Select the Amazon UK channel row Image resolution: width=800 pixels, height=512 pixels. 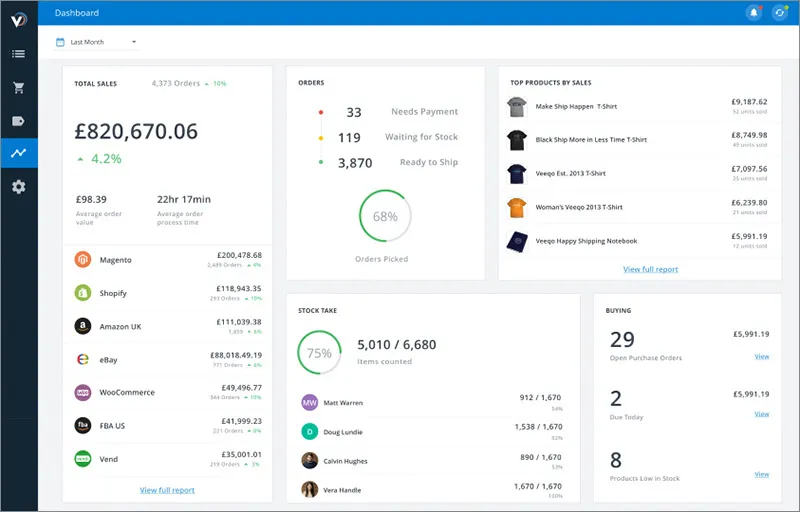coord(167,326)
